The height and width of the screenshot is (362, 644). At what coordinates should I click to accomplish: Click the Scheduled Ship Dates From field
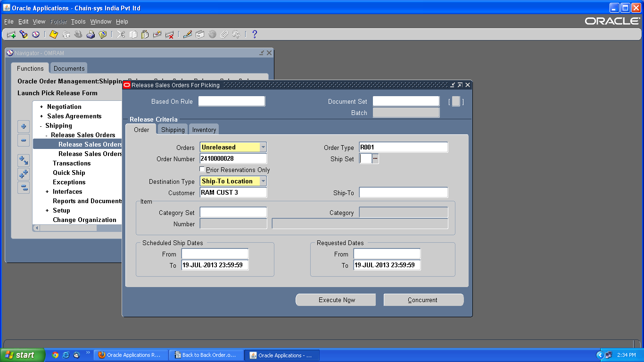point(215,254)
